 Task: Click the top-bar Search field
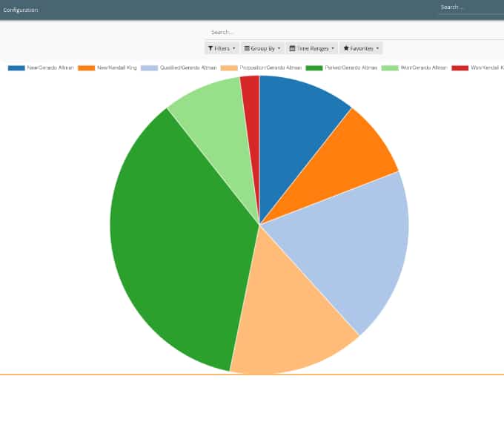coord(471,7)
